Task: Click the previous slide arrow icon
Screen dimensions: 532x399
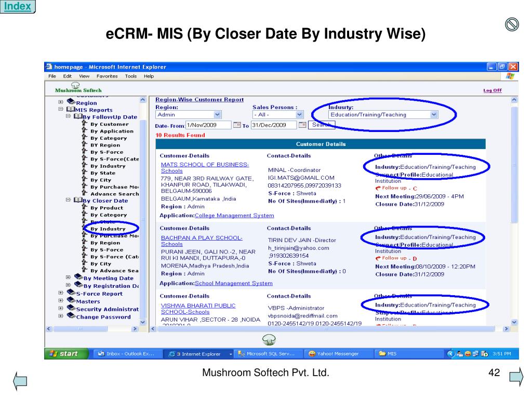Action: click(20, 380)
